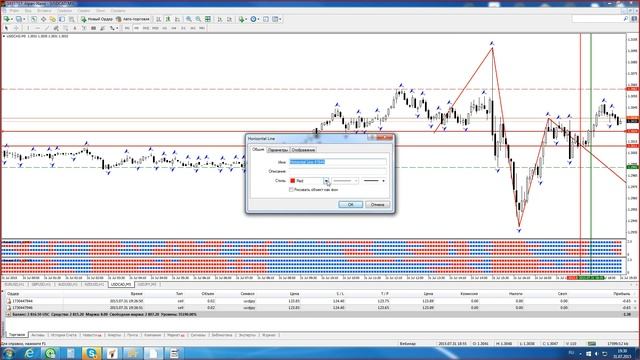Open Skype from the taskbar
The width and height of the screenshot is (640, 360).
tap(91, 353)
